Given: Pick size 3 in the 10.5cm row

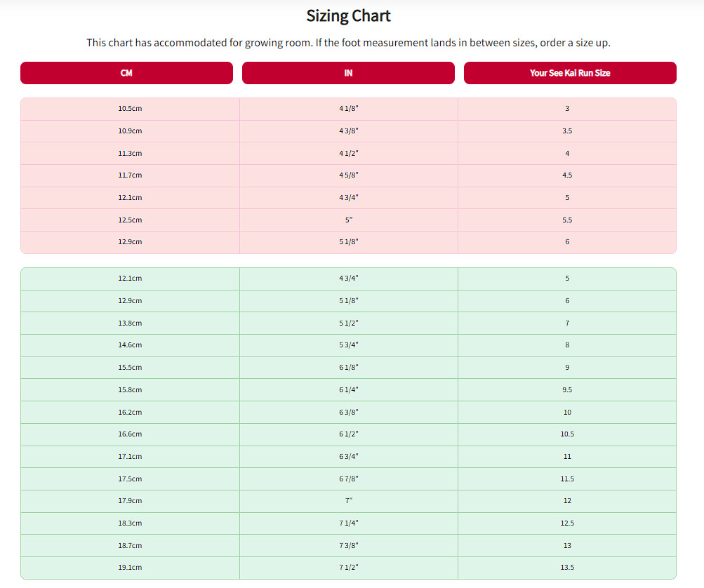Looking at the screenshot, I should [567, 109].
